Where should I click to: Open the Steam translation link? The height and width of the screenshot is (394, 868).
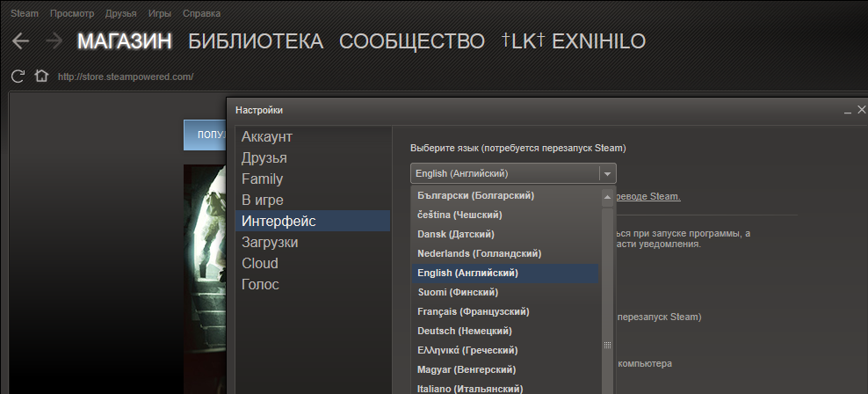[648, 196]
